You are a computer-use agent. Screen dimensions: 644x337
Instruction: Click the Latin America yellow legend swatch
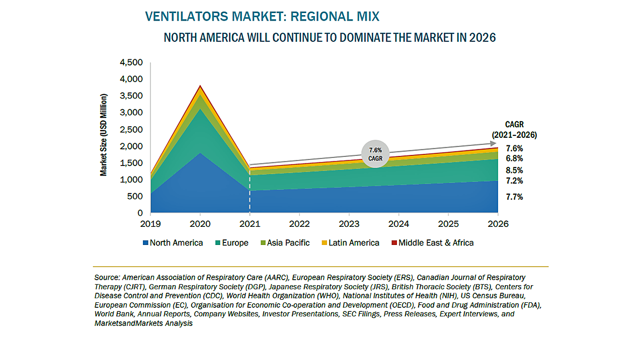(324, 243)
